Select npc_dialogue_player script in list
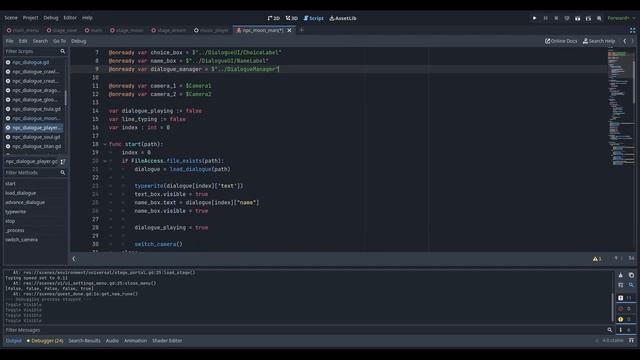Viewport: 640px width, 360px height. (34, 128)
